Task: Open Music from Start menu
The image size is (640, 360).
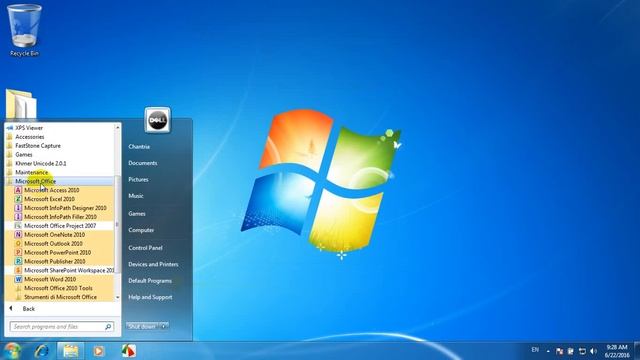Action: 136,196
